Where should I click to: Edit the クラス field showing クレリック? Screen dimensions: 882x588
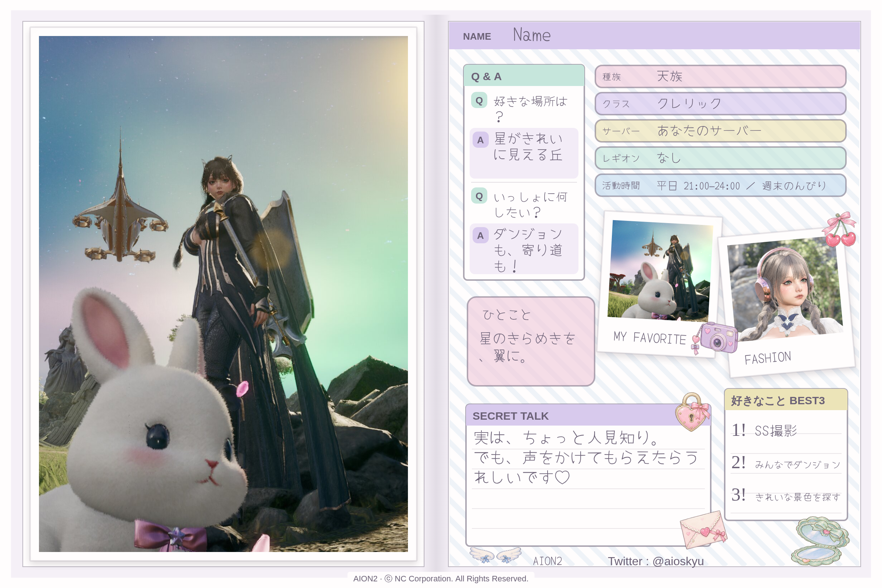pyautogui.click(x=720, y=104)
